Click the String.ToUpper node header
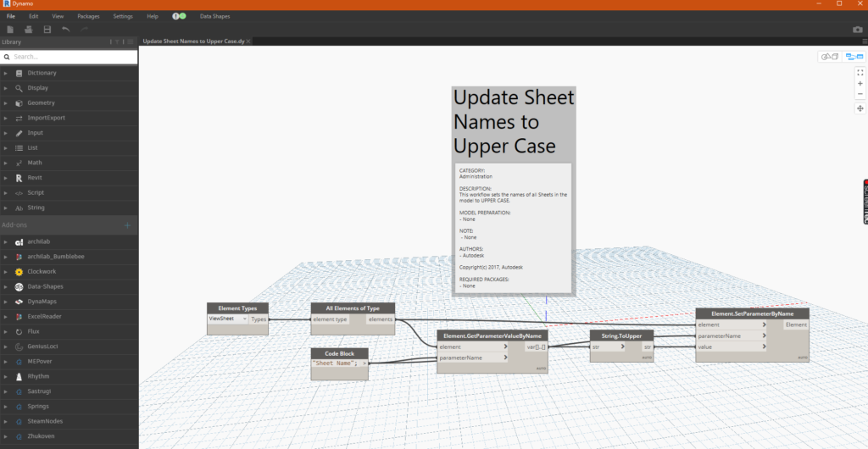 621,335
